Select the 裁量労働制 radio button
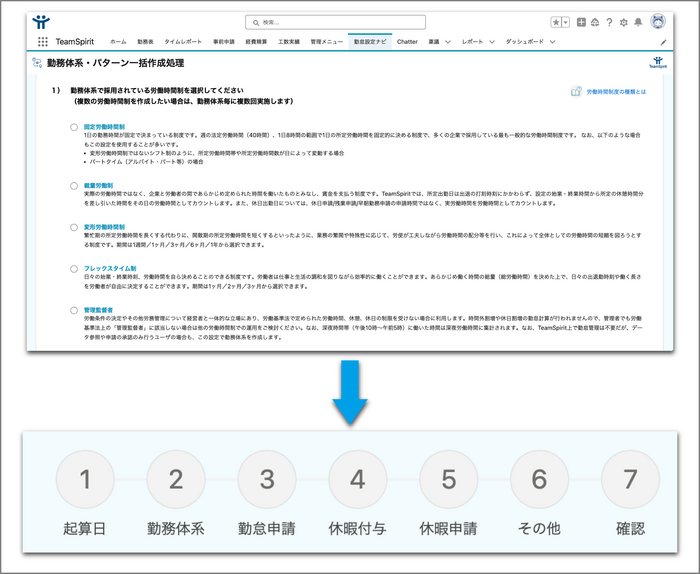This screenshot has height=574, width=700. 74,186
